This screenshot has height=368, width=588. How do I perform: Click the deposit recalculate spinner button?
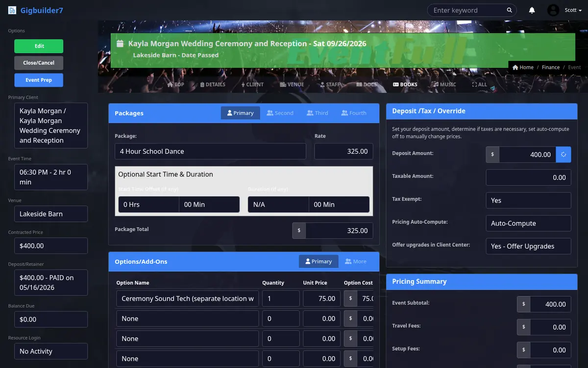(x=563, y=155)
